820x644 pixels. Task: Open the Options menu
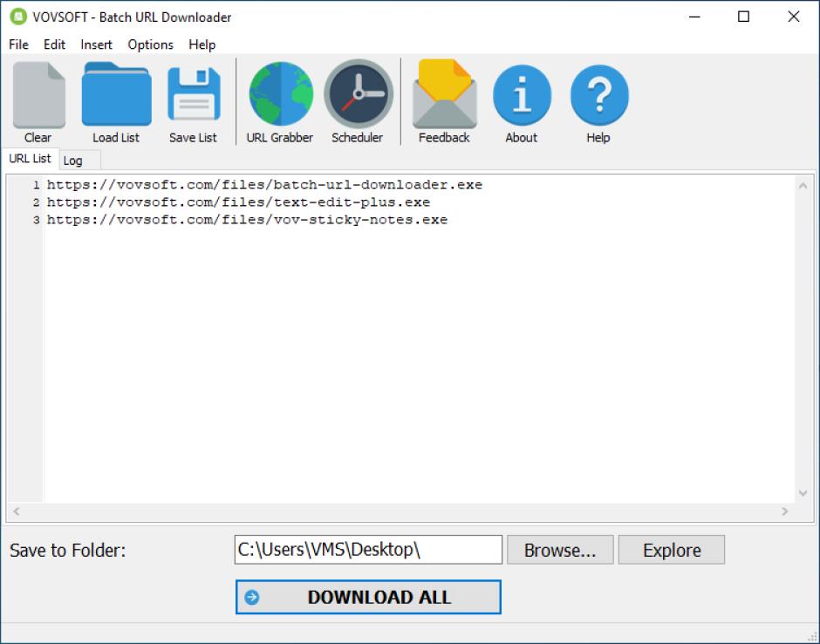pos(151,45)
